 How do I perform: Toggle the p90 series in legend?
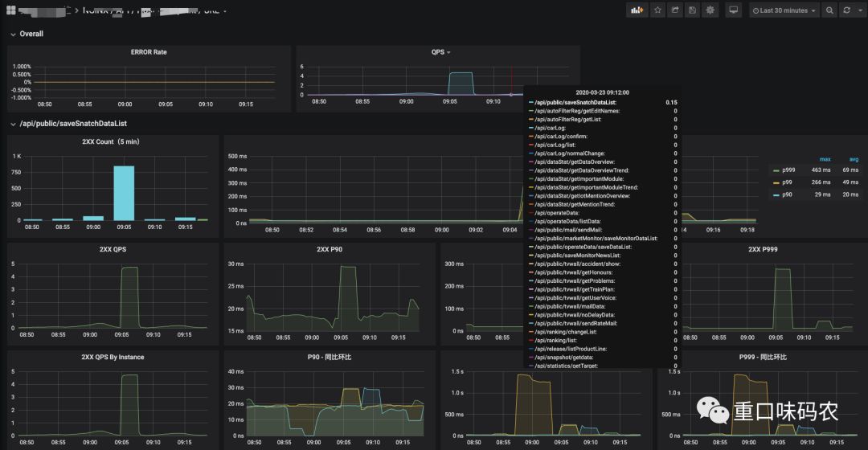tap(787, 194)
